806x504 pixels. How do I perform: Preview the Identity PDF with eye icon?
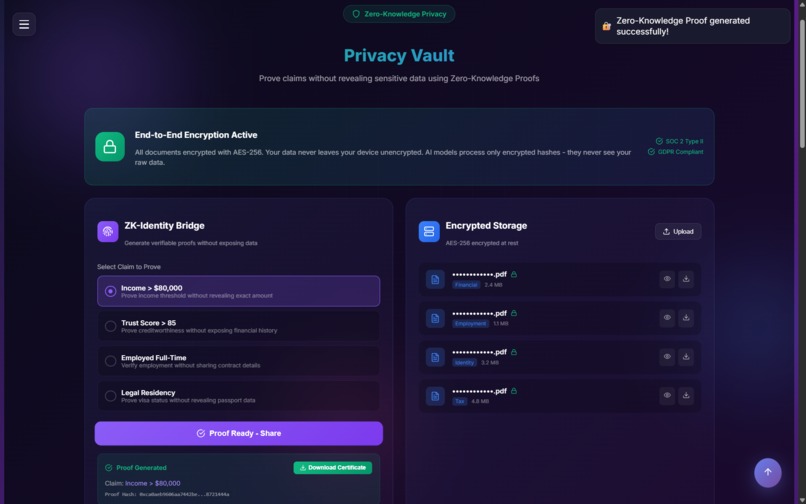[667, 357]
